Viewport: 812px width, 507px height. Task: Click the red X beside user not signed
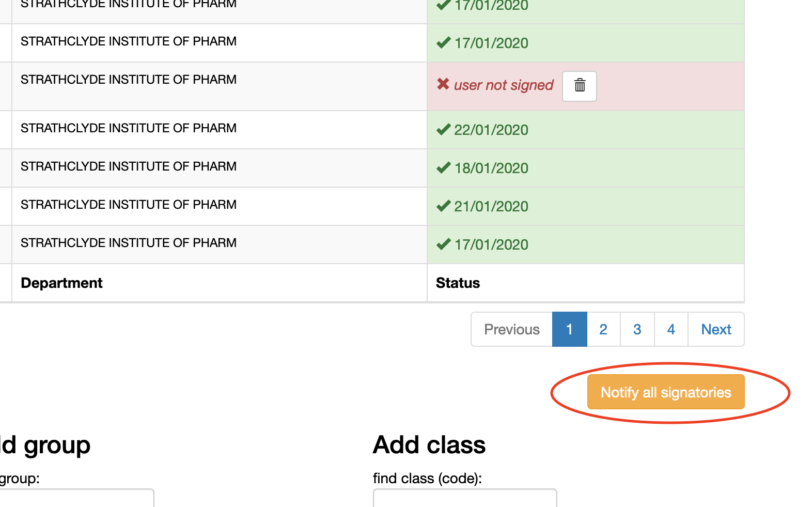(443, 84)
